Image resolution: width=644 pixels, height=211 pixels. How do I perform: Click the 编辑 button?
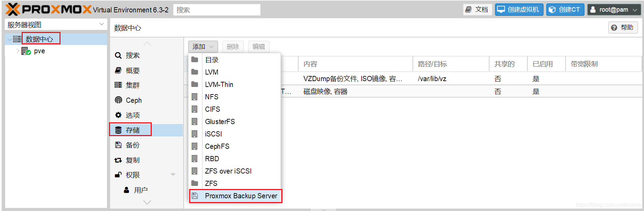[x=259, y=46]
